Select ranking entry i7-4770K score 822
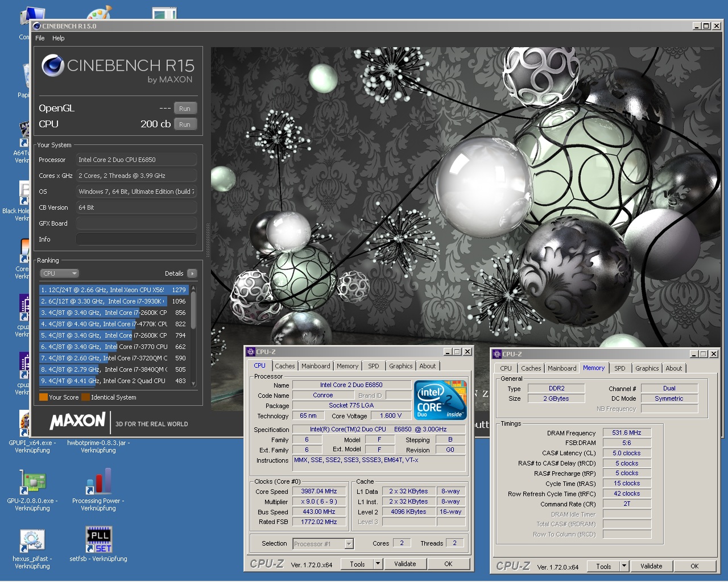728x582 pixels. [x=113, y=324]
